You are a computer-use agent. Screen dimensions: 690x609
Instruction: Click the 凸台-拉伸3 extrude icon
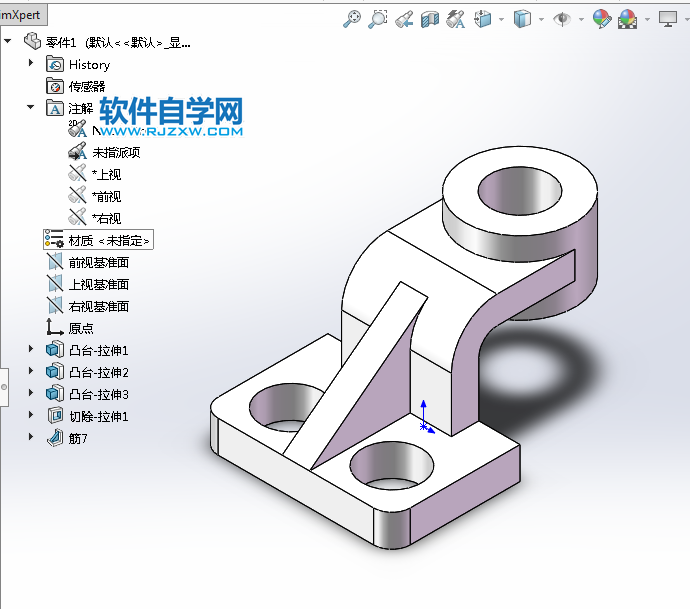[x=55, y=393]
